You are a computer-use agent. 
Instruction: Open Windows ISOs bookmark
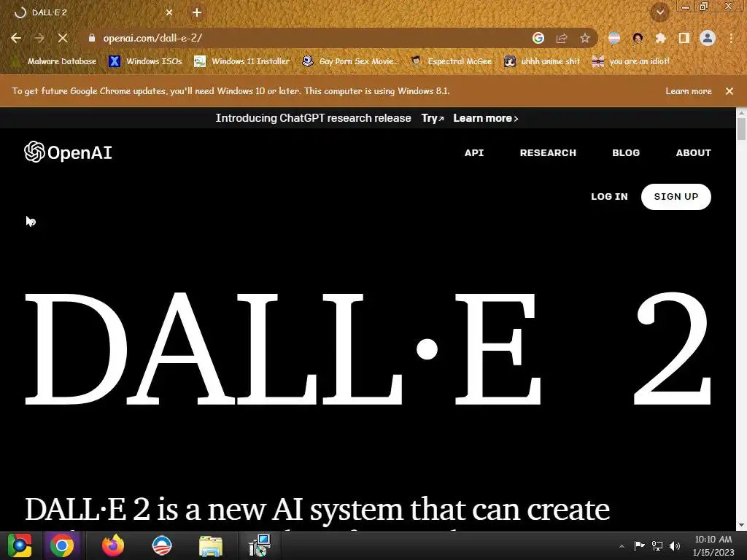(x=145, y=61)
